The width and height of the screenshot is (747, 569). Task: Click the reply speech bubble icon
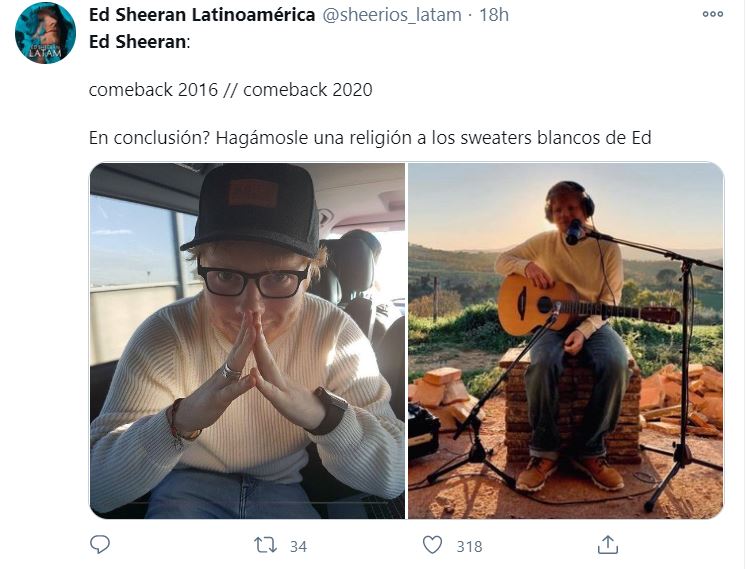100,545
